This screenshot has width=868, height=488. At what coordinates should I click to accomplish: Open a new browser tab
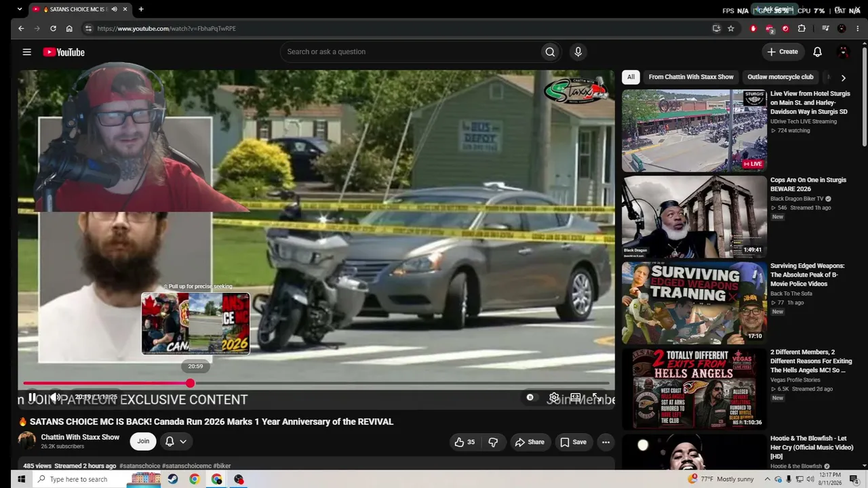click(141, 9)
